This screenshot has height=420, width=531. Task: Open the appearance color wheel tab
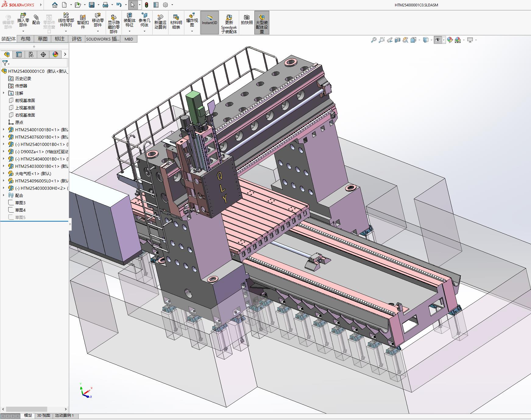pos(55,55)
